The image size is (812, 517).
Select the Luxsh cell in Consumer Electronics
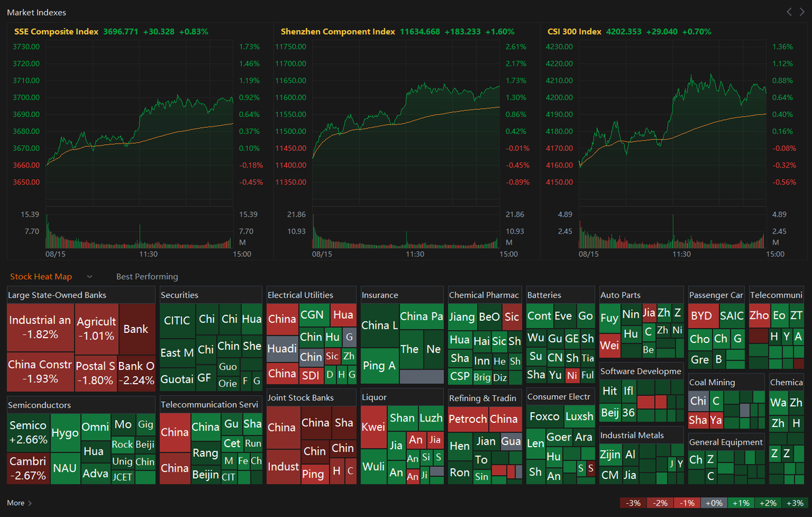(x=579, y=416)
